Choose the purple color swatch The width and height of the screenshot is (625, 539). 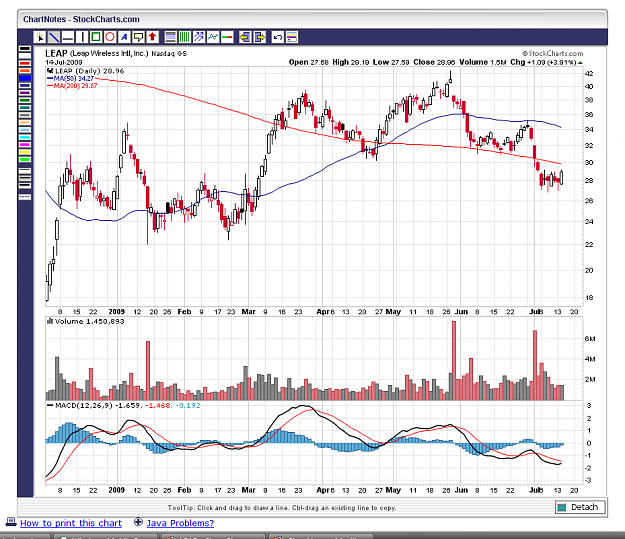pos(25,93)
